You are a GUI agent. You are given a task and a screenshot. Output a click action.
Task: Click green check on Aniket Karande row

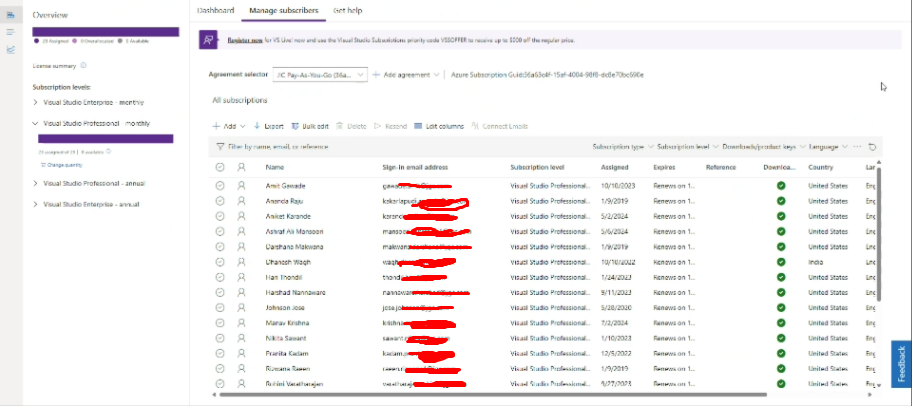781,216
